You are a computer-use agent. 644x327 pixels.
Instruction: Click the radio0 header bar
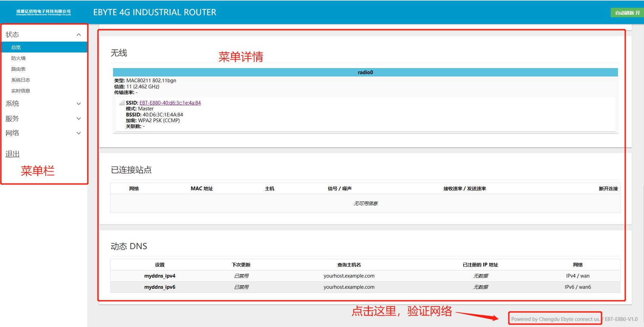(365, 72)
